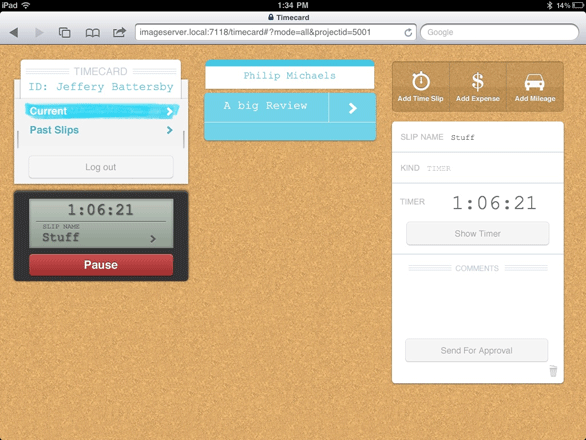Click the Show Timer button
Screen dimensions: 586x440
click(478, 234)
